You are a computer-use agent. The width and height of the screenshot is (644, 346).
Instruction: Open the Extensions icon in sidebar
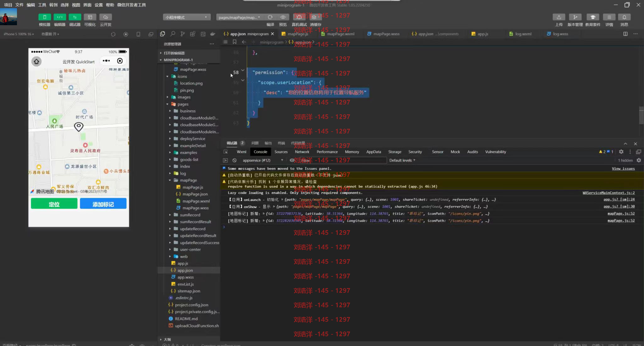pyautogui.click(x=193, y=34)
